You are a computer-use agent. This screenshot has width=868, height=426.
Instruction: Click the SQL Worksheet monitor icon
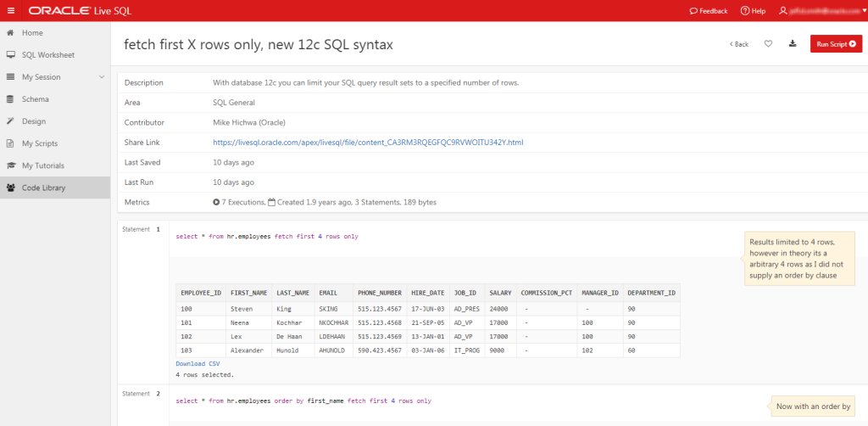pos(10,55)
